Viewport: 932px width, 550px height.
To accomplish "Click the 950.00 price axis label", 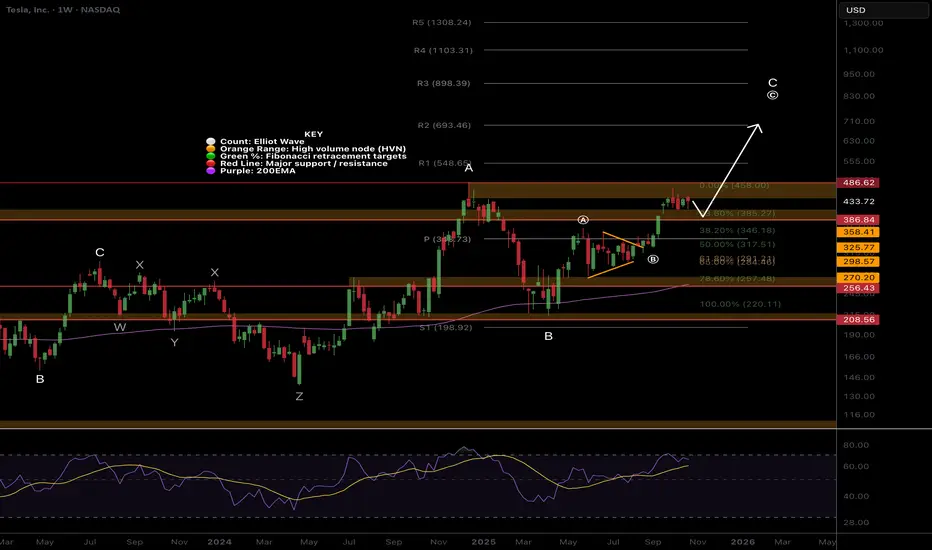I will point(859,74).
